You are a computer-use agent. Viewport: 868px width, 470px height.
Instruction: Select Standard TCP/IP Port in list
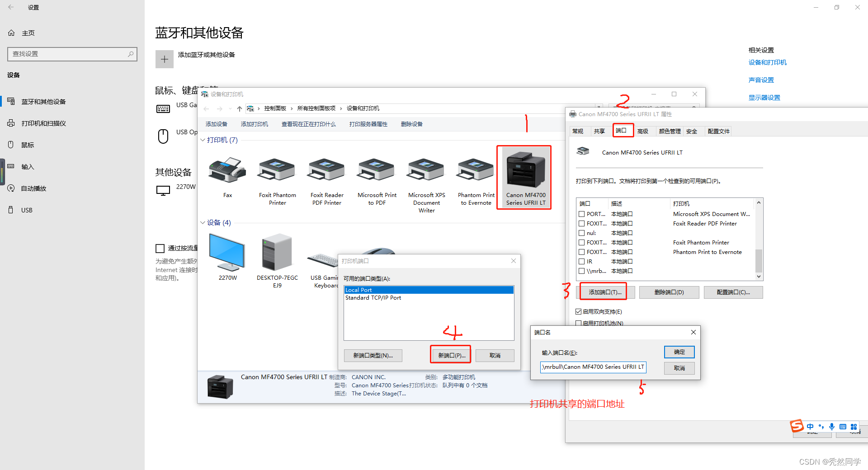pyautogui.click(x=373, y=298)
